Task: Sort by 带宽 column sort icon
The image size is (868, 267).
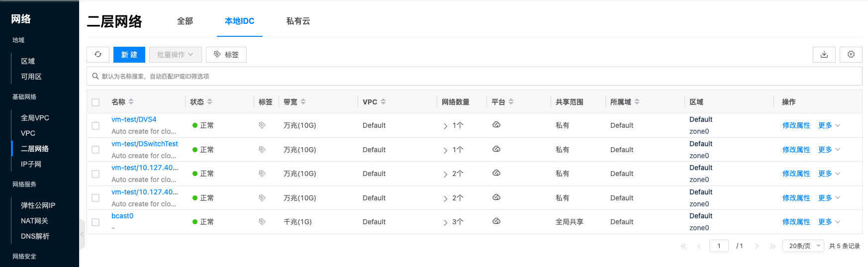Action: pyautogui.click(x=303, y=102)
